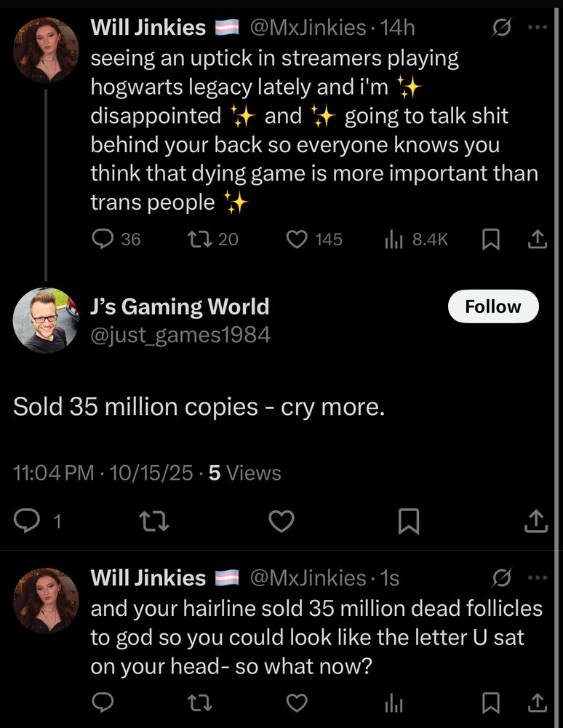Viewport: 563px width, 728px height.
Task: Open the 11:04 PM timestamp link
Action: click(x=53, y=473)
